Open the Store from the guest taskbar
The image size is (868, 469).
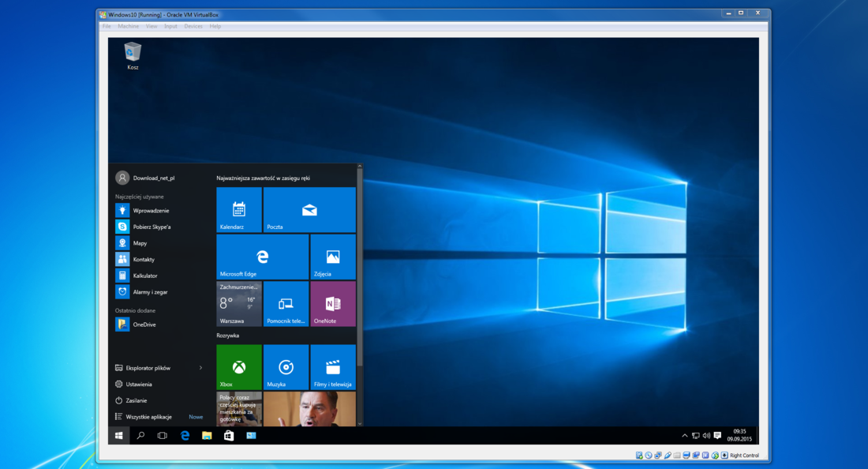(x=229, y=436)
